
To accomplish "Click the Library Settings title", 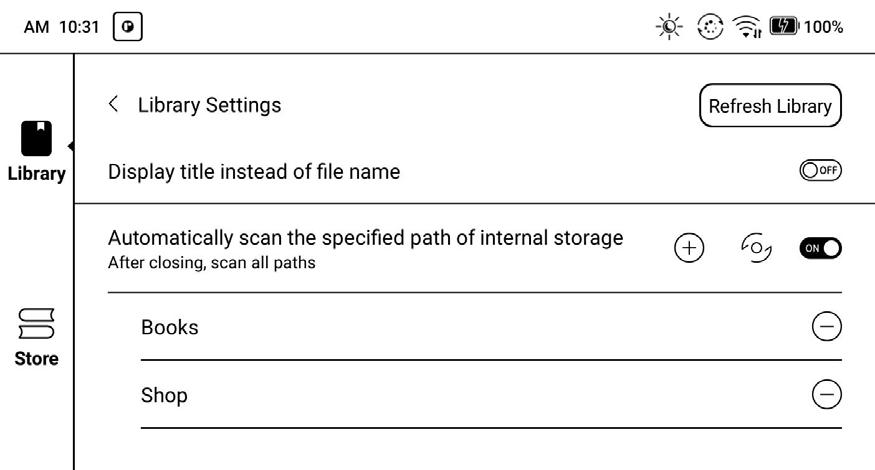I will pos(209,104).
